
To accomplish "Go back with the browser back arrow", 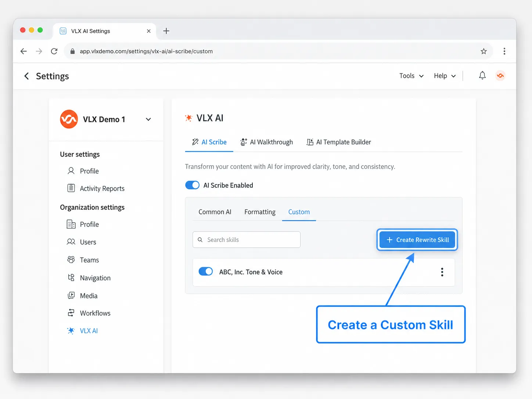I will 24,51.
